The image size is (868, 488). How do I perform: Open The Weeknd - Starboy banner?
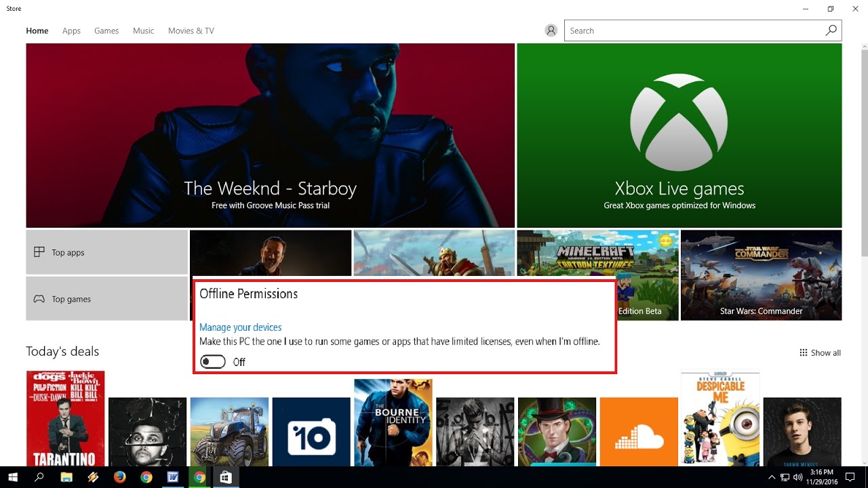coord(270,136)
